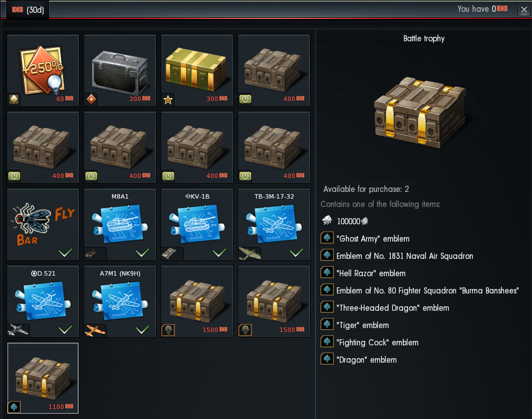The width and height of the screenshot is (532, 419).
Task: Select the D.521 aircraft blueprint
Action: tap(43, 301)
